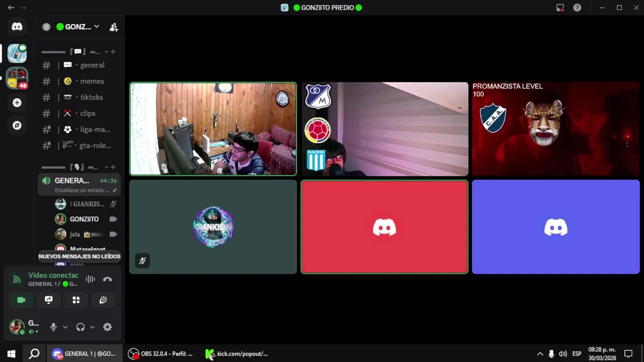The height and width of the screenshot is (362, 644).
Task: Focus the webcam tile with Racing logo
Action: coord(384,129)
